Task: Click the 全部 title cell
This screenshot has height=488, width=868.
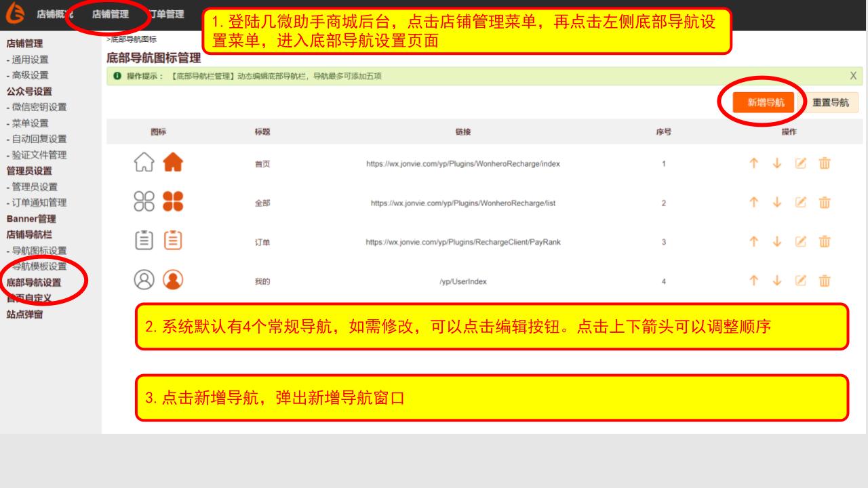Action: pyautogui.click(x=262, y=203)
